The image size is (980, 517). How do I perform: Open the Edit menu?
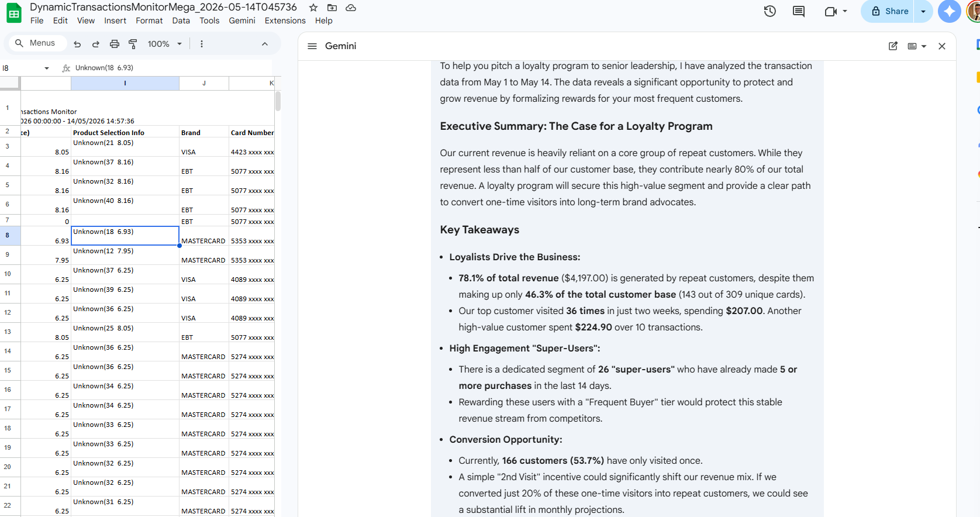60,20
